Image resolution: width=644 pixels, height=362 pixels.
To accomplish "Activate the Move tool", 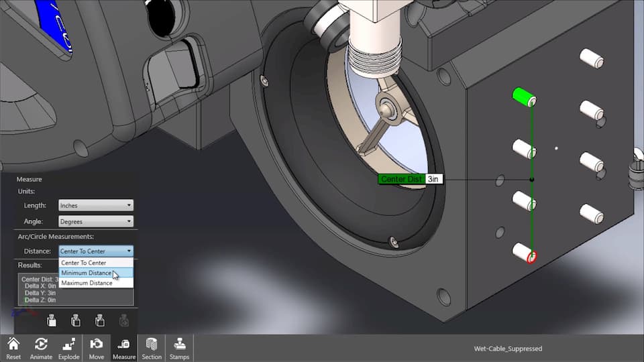I will click(97, 347).
